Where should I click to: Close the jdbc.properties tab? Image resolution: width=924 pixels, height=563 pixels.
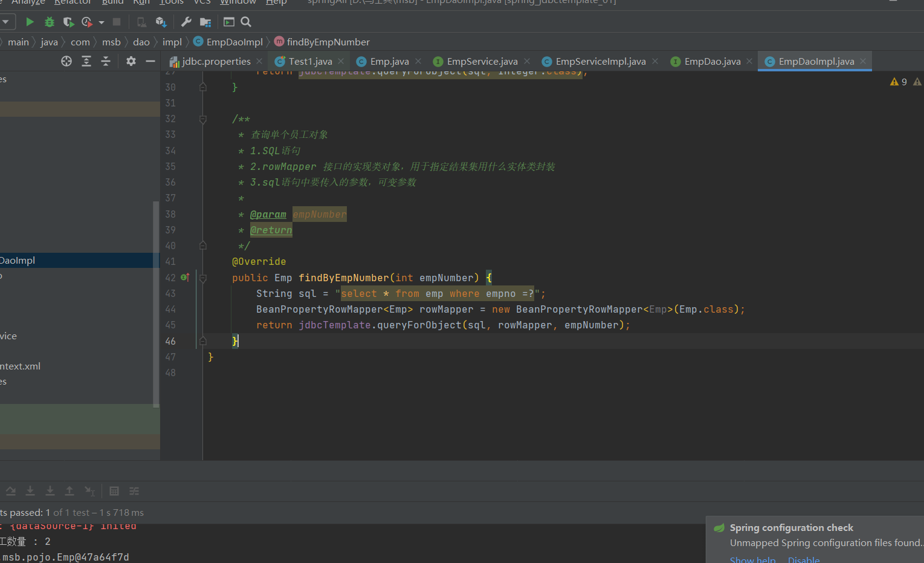click(259, 61)
